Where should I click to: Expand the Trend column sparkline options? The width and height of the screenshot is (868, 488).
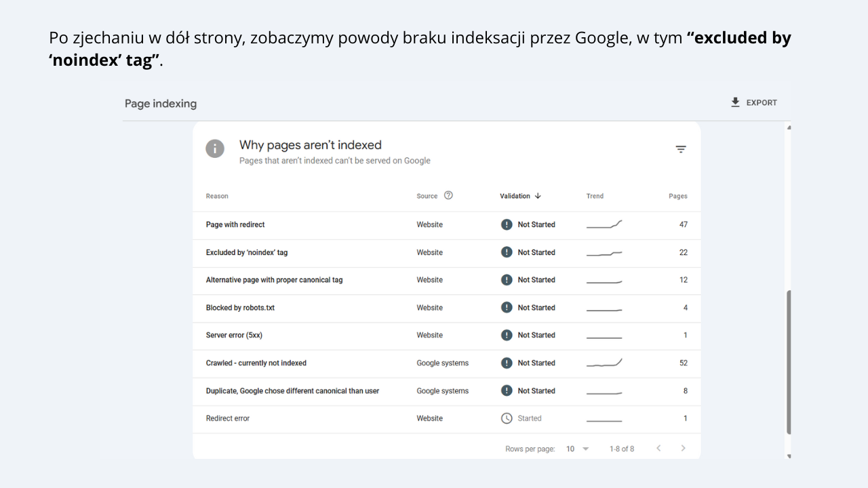pos(595,196)
